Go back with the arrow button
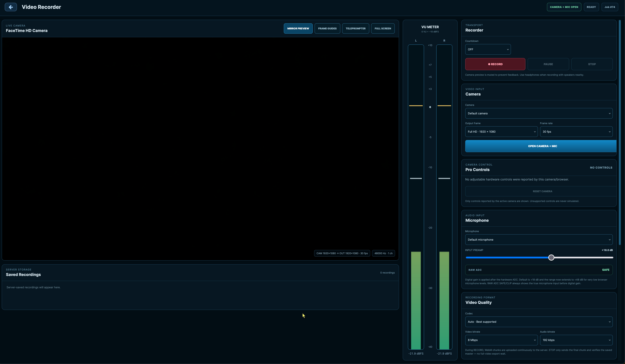This screenshot has width=625, height=364. point(11,7)
